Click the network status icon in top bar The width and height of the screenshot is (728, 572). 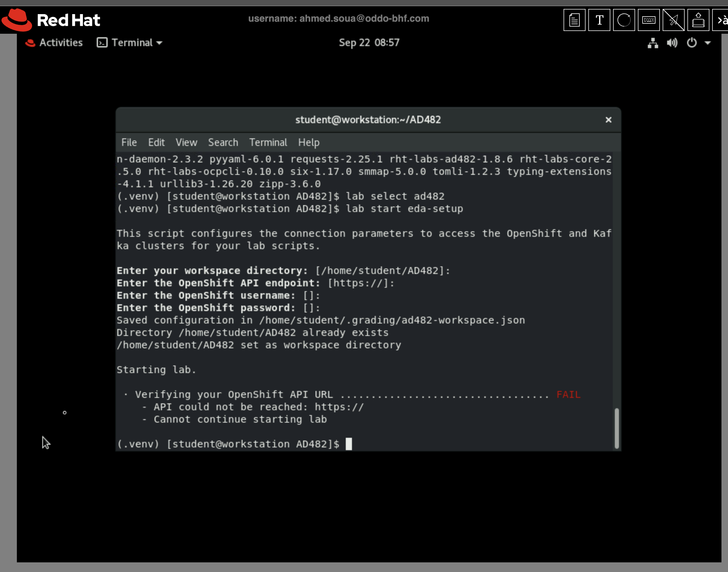point(653,43)
